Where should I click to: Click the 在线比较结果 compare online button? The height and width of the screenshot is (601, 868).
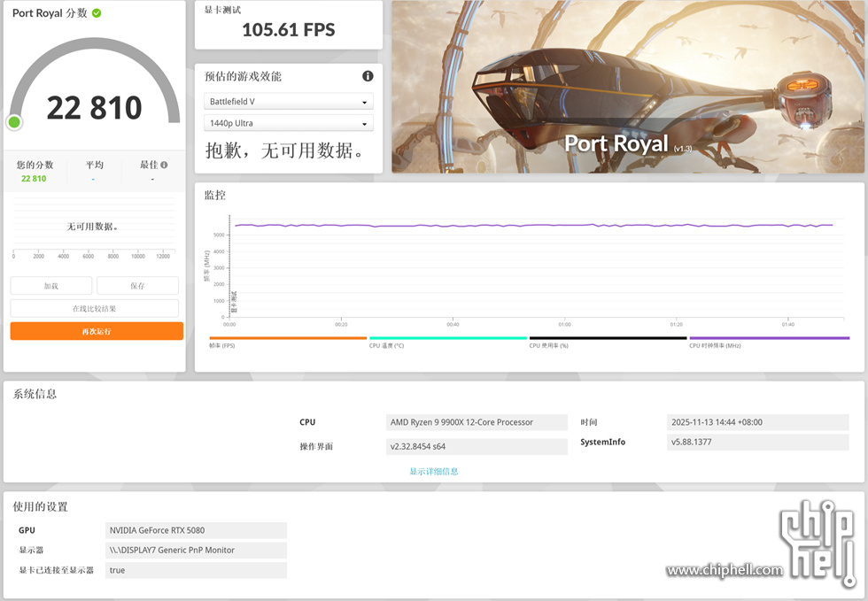tap(95, 309)
